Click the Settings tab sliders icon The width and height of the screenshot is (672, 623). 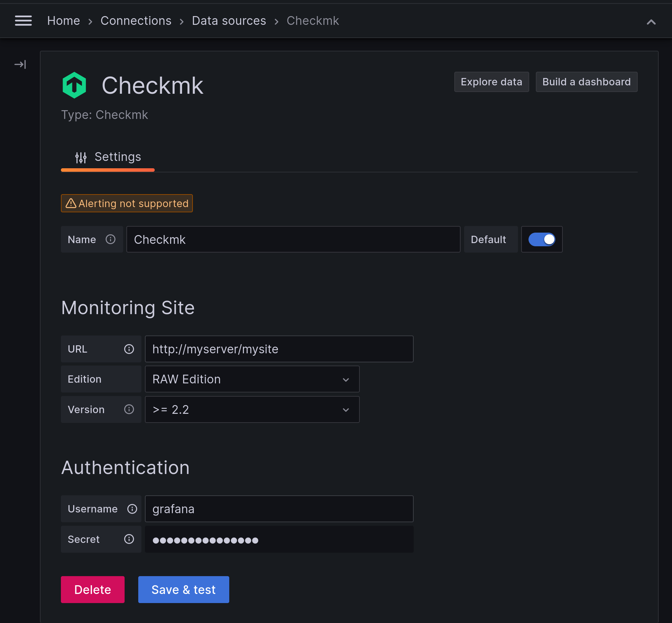click(x=81, y=157)
